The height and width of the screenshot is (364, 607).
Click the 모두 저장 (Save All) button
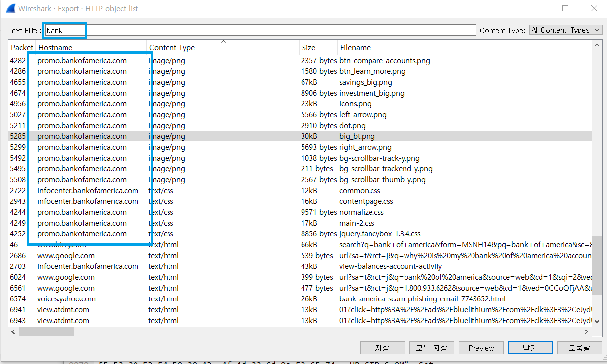tap(432, 348)
